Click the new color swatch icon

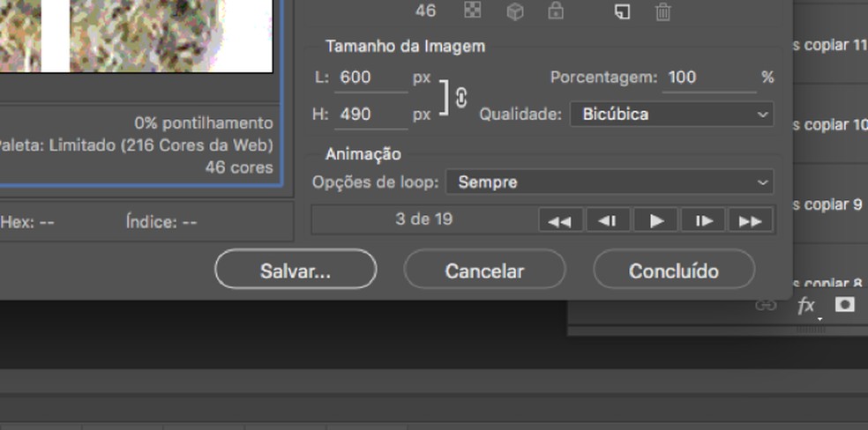623,11
